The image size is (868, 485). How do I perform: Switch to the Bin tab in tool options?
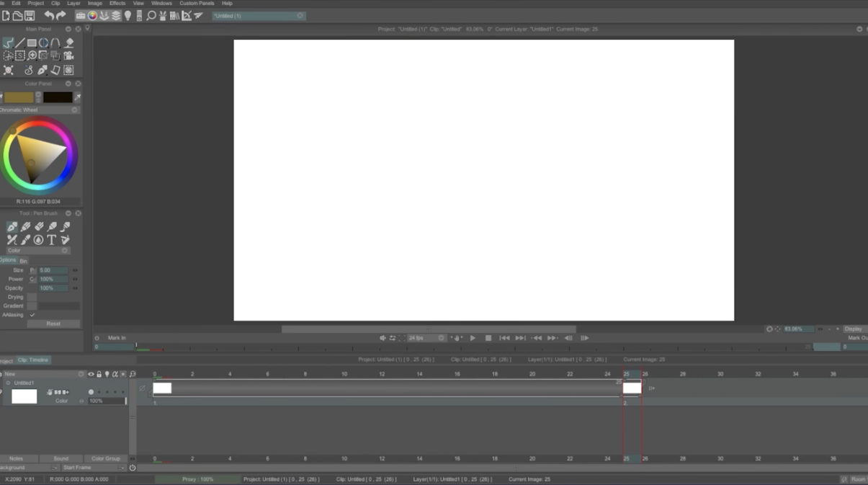coord(23,261)
